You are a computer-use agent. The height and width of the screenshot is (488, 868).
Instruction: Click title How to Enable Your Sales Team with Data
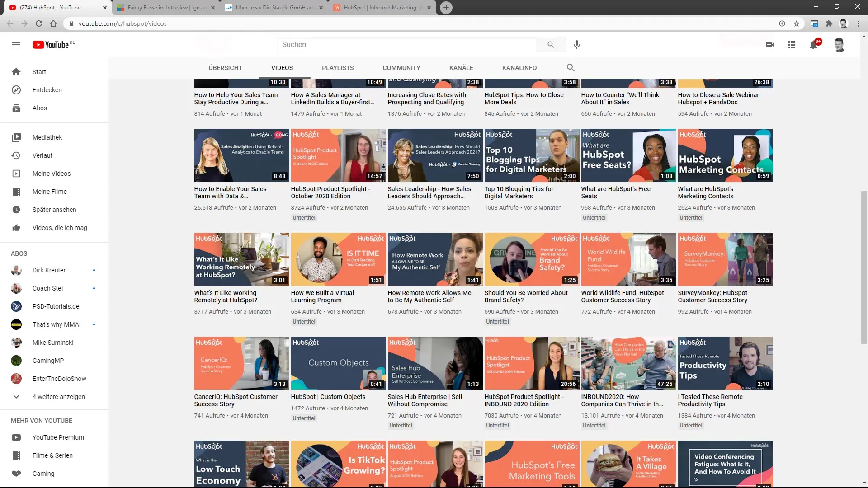[230, 192]
